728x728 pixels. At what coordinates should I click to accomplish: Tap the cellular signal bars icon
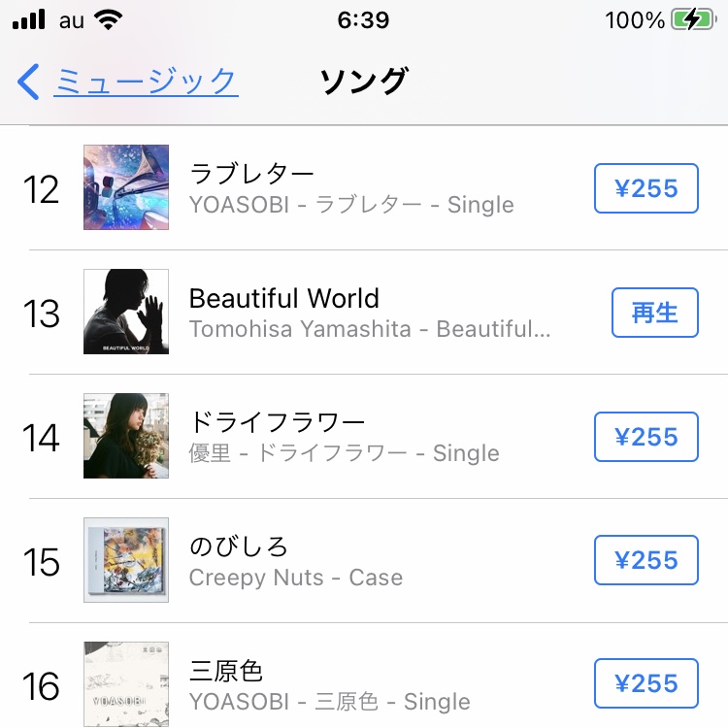pyautogui.click(x=29, y=19)
